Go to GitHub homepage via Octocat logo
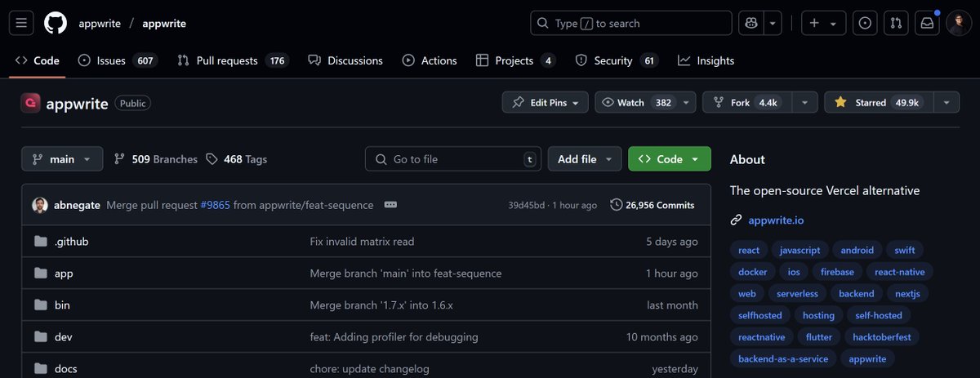Image resolution: width=980 pixels, height=378 pixels. pyautogui.click(x=56, y=23)
